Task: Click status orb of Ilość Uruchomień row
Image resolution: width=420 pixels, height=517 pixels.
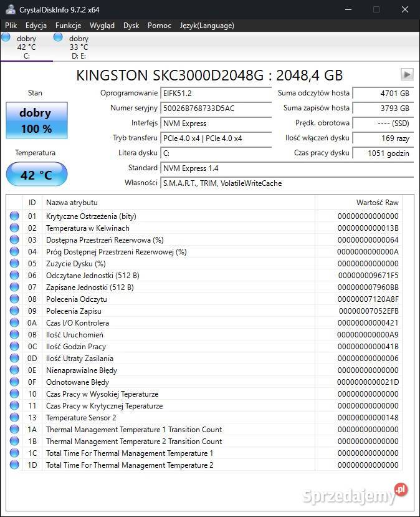Action: (14, 335)
